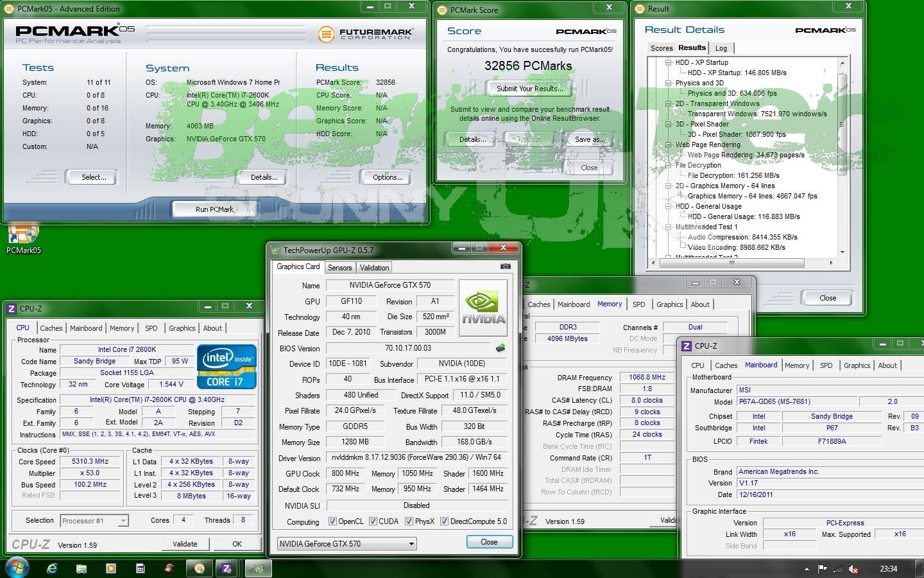Launch Internet Explorer from the taskbar

52,568
